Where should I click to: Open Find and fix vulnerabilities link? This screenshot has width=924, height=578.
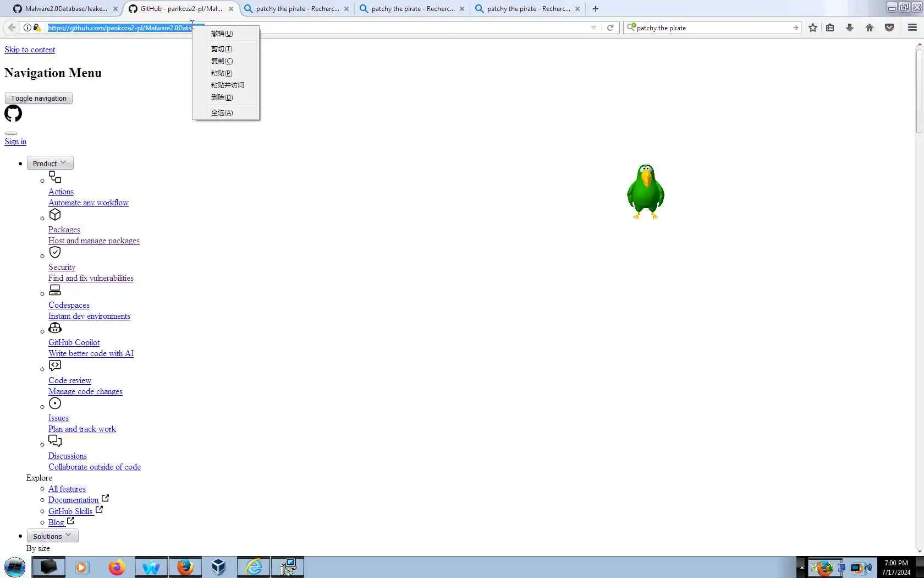point(91,278)
